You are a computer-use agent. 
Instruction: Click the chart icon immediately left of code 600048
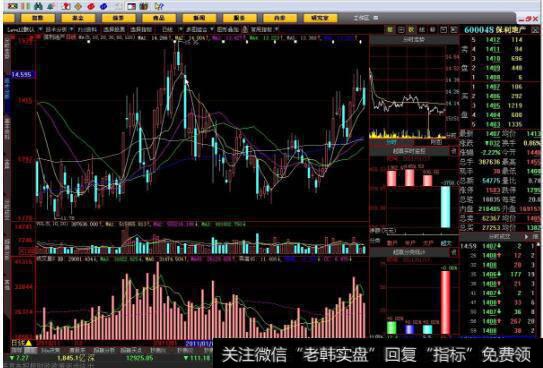tap(454, 30)
